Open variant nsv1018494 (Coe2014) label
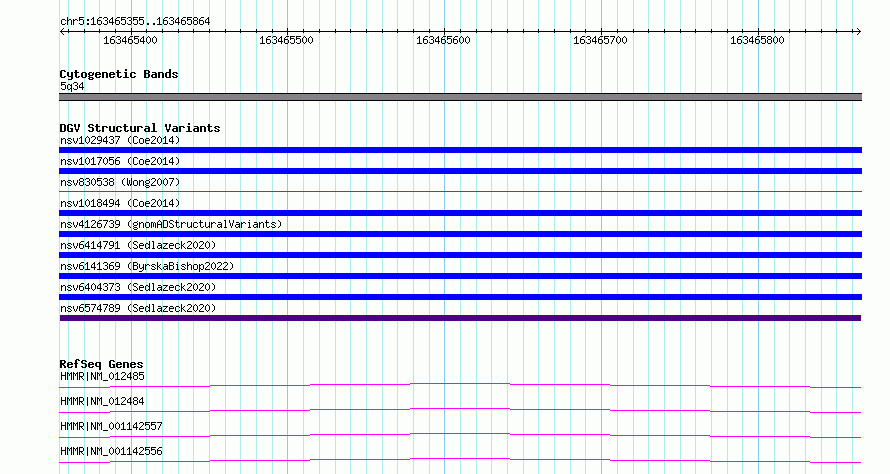890x474 pixels. click(x=120, y=203)
